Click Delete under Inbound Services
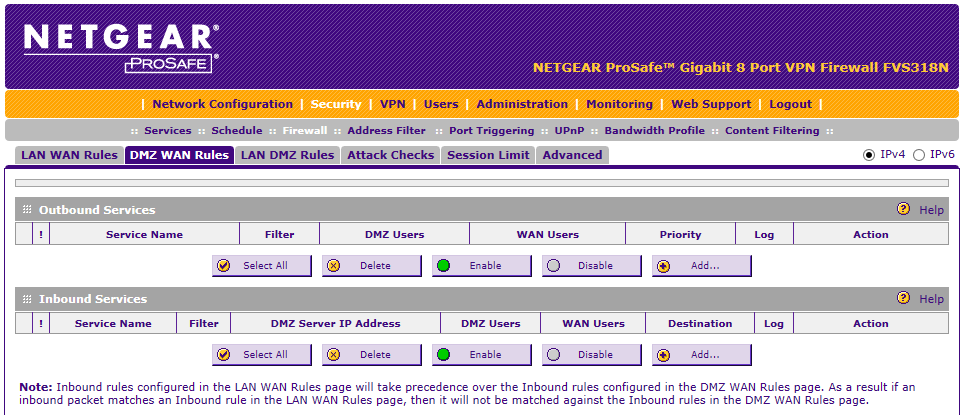The width and height of the screenshot is (961, 415). [371, 354]
